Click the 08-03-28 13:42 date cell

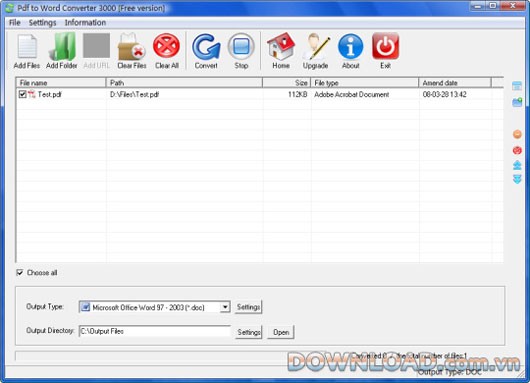pos(444,94)
